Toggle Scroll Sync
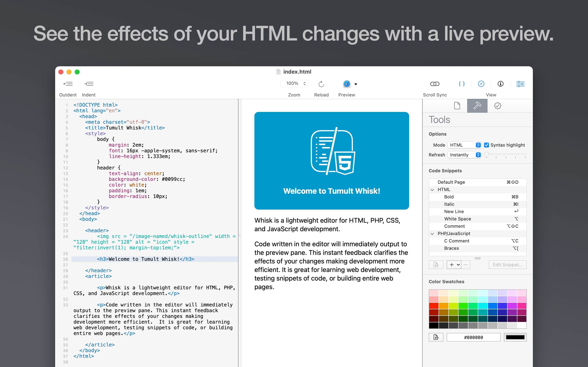The width and height of the screenshot is (588, 367). click(435, 84)
